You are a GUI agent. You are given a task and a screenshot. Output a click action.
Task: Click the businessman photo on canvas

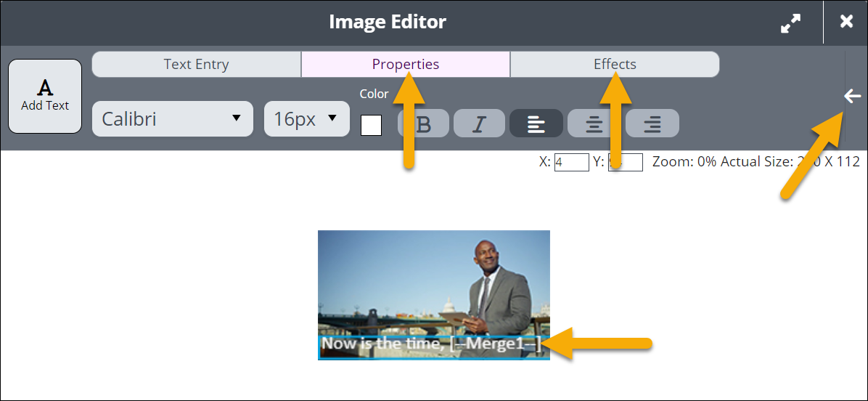(x=433, y=283)
